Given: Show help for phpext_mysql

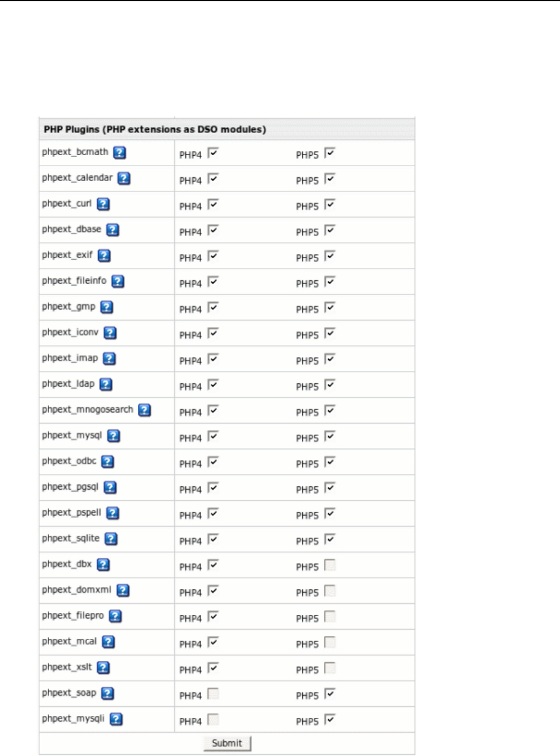Looking at the screenshot, I should (113, 436).
